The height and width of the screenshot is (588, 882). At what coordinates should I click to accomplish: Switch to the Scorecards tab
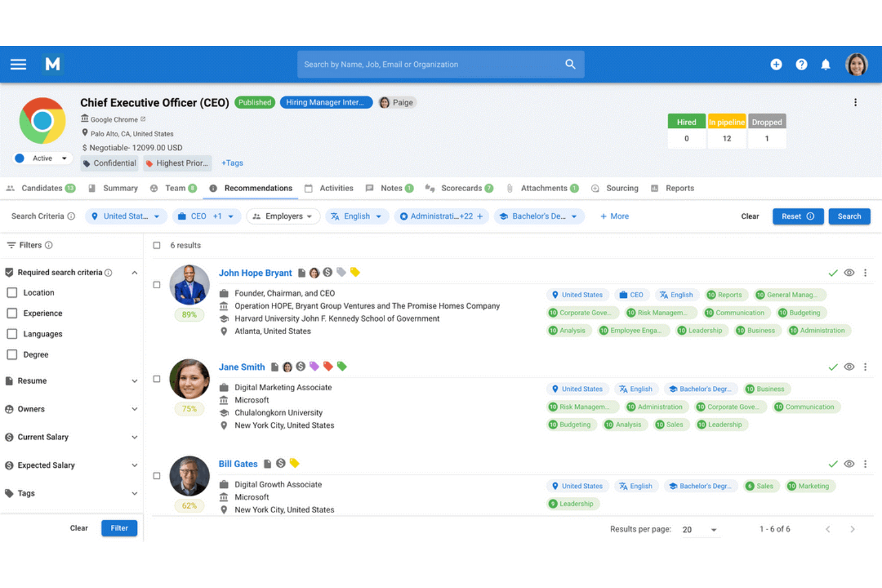[x=459, y=188]
